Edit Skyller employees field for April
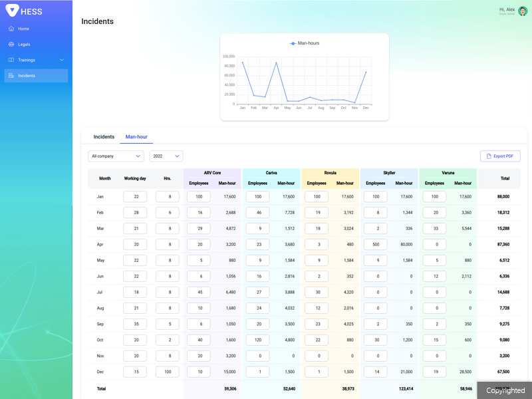The image size is (532, 399). pyautogui.click(x=375, y=244)
